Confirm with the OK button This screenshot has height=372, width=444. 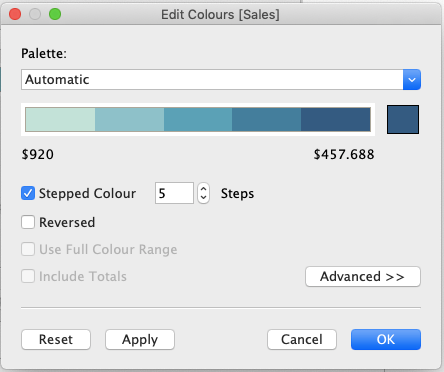(x=386, y=340)
